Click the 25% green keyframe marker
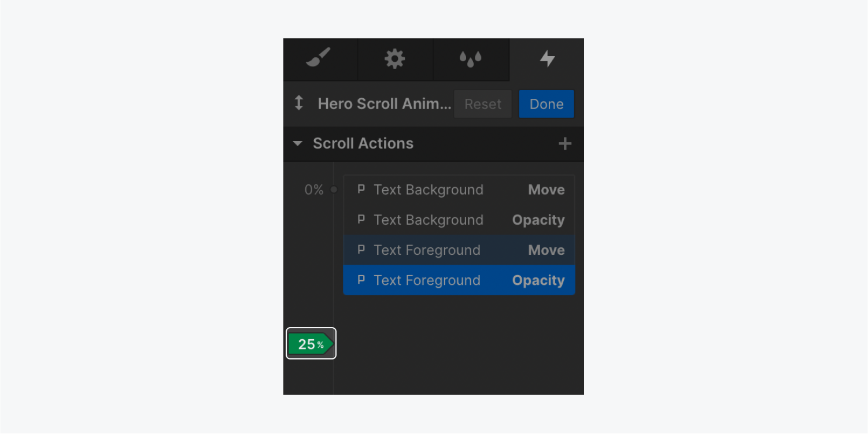This screenshot has width=868, height=434. coord(311,344)
